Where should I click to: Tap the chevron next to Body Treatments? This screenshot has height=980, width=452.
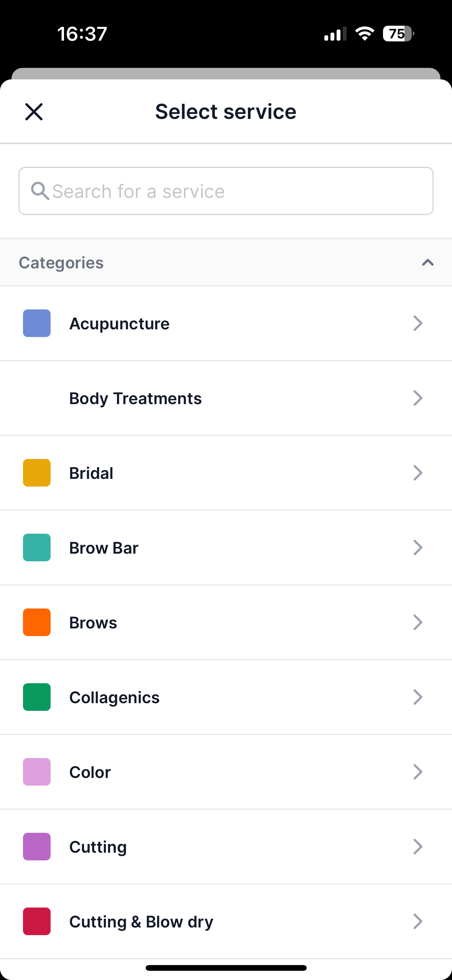coord(418,398)
